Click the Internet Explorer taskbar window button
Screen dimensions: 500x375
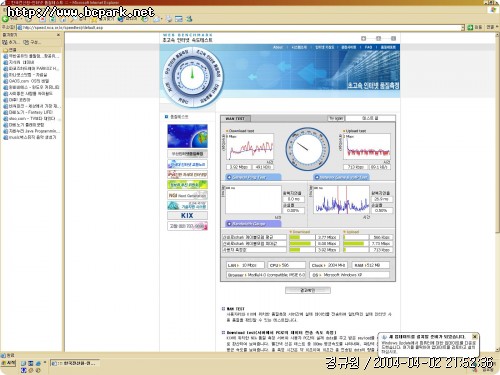point(75,363)
